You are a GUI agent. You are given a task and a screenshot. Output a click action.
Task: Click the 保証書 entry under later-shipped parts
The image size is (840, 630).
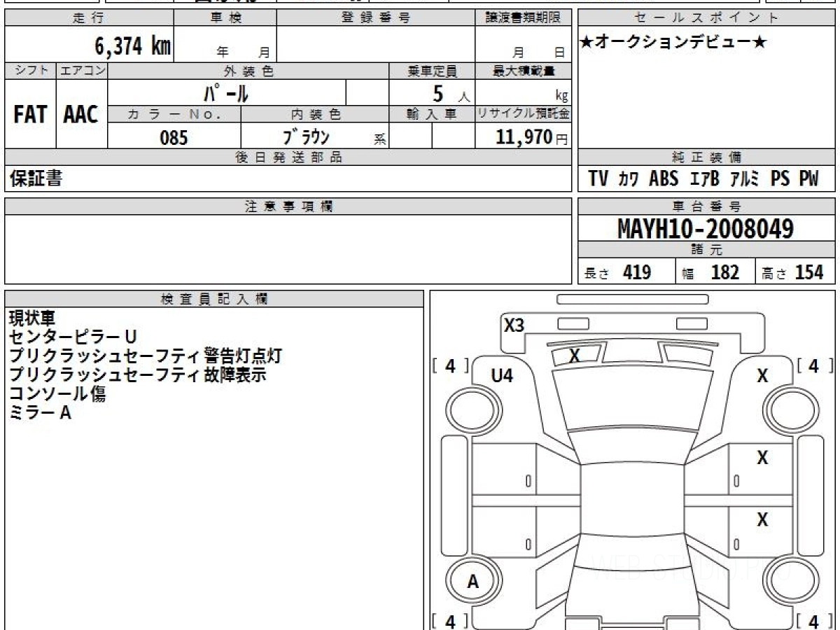coord(36,179)
